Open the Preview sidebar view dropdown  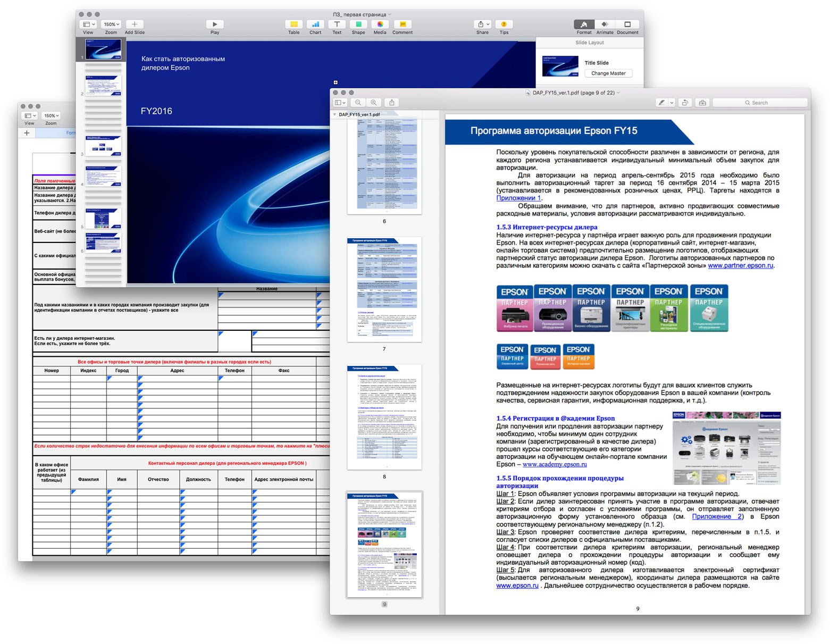340,103
